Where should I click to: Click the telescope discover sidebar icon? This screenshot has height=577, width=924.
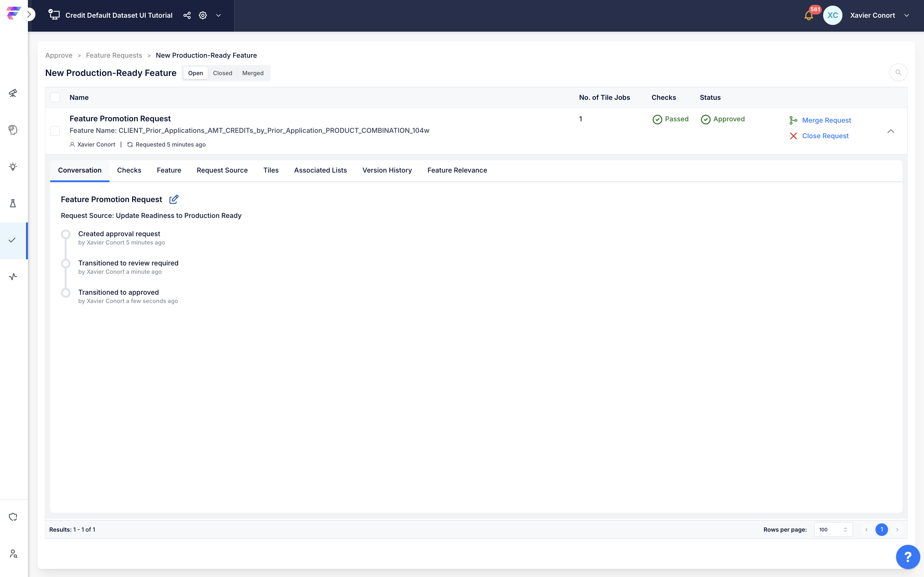13,93
